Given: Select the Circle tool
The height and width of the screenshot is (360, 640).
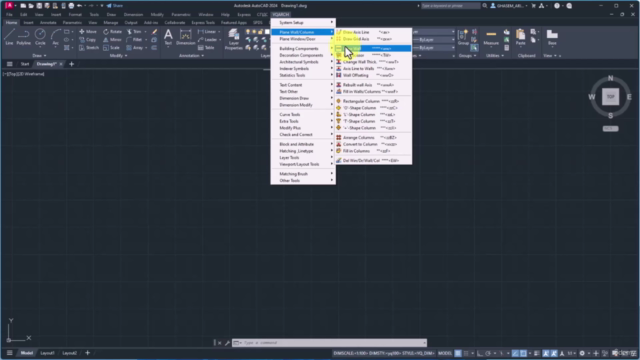Looking at the screenshot, I should coord(40,37).
